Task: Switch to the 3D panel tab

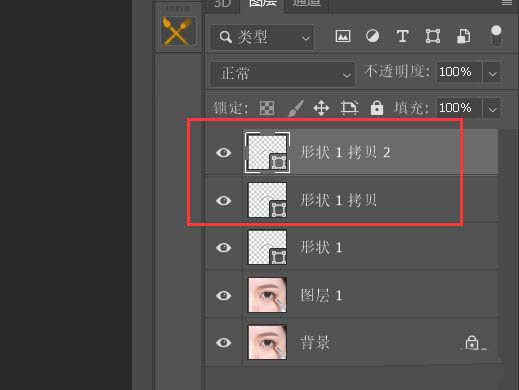Action: click(x=222, y=4)
